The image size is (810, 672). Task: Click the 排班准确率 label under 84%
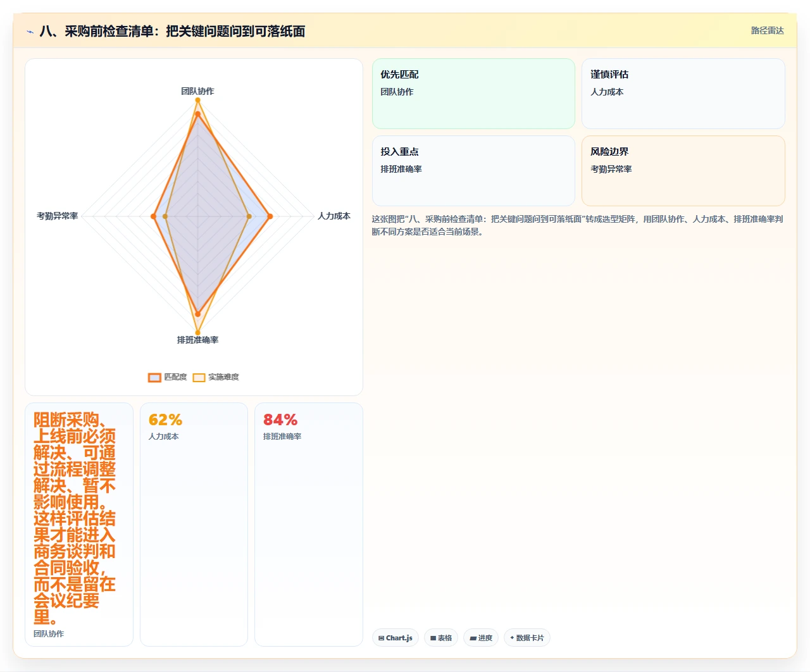pyautogui.click(x=282, y=437)
